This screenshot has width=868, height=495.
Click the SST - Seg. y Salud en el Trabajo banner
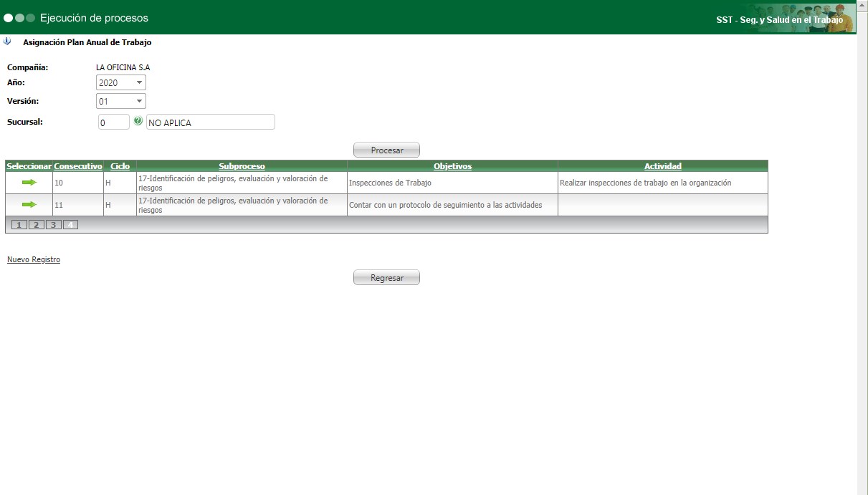[779, 20]
